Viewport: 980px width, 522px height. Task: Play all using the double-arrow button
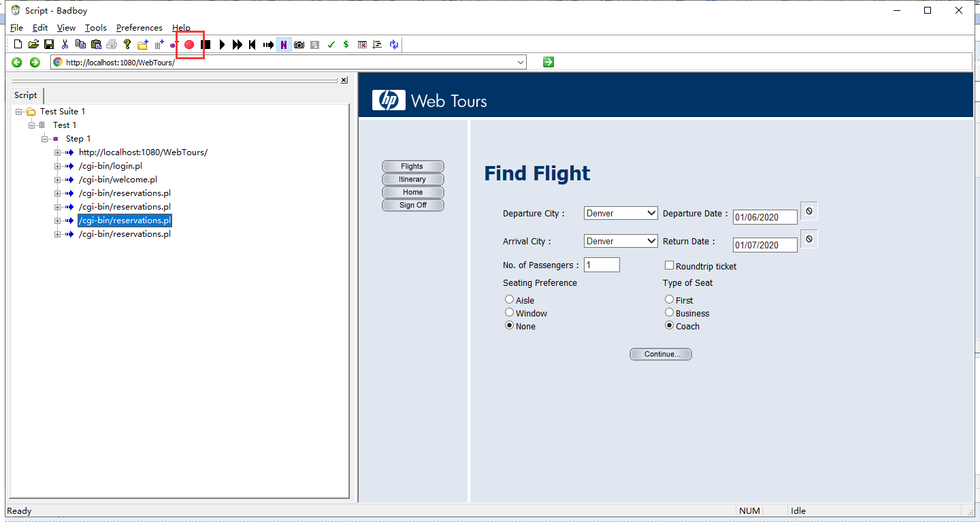click(x=237, y=44)
